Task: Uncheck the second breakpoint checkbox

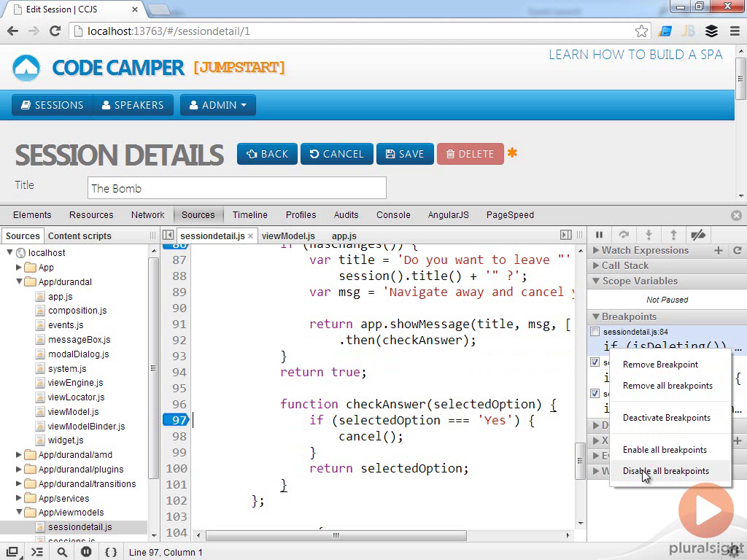Action: tap(595, 362)
